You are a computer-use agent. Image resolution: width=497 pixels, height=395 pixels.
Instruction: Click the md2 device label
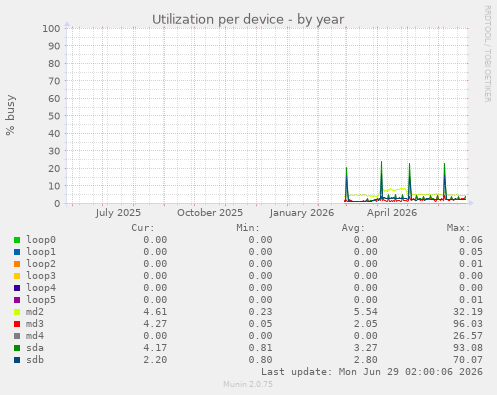pyautogui.click(x=35, y=312)
